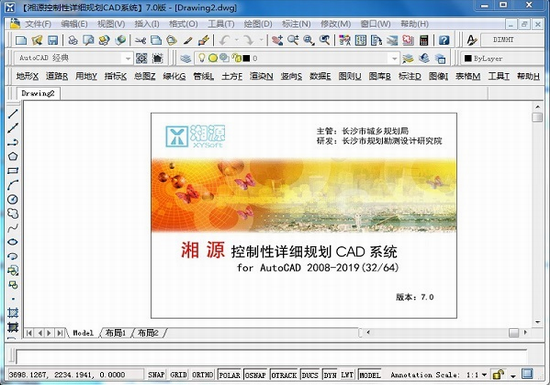Choose the Ellipse drawing tool
The image size is (550, 385).
click(x=13, y=242)
